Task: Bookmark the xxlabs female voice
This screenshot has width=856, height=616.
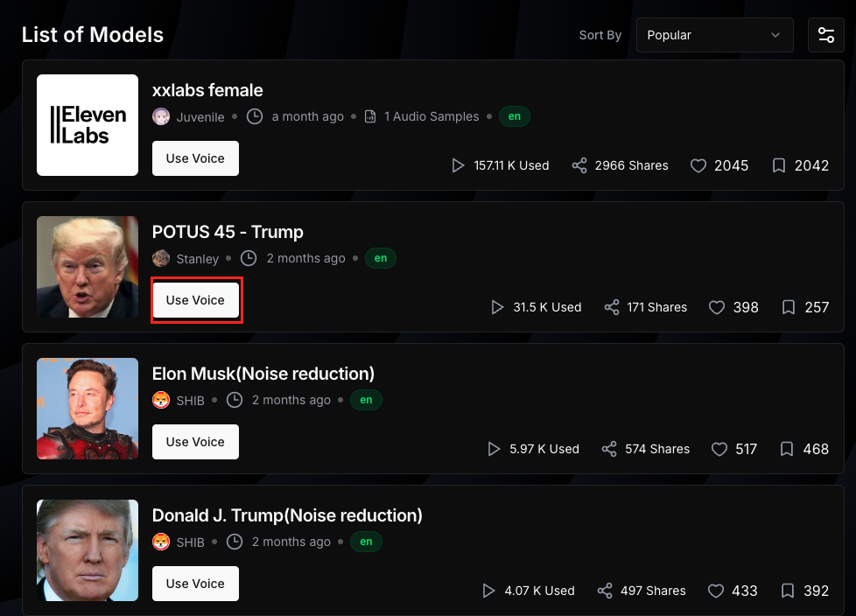Action: [x=779, y=165]
